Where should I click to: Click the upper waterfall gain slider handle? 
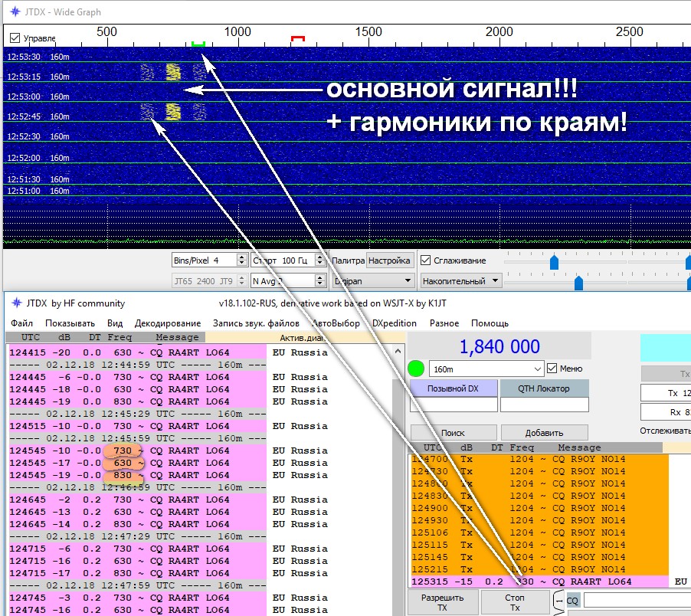[x=554, y=263]
